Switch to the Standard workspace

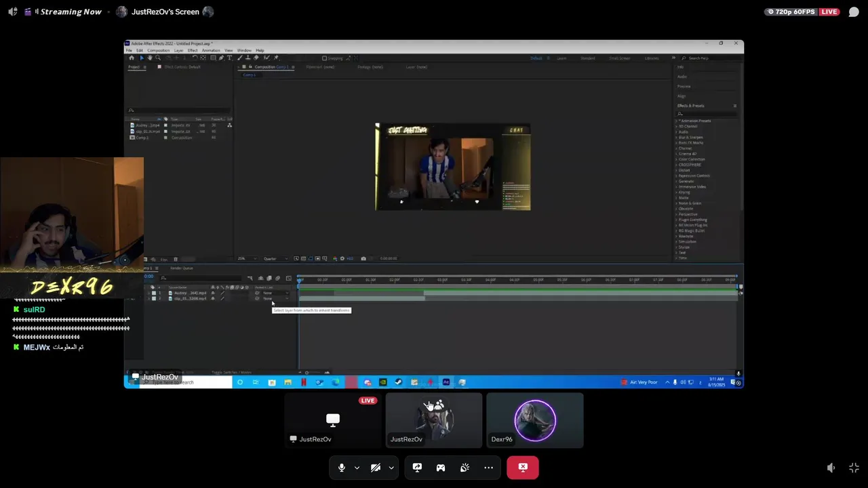point(588,58)
